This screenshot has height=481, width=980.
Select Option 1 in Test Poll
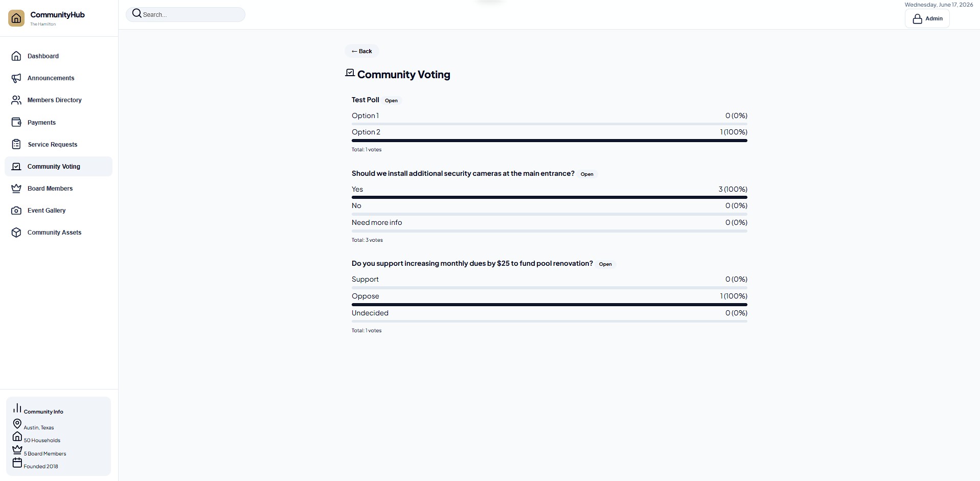point(365,116)
